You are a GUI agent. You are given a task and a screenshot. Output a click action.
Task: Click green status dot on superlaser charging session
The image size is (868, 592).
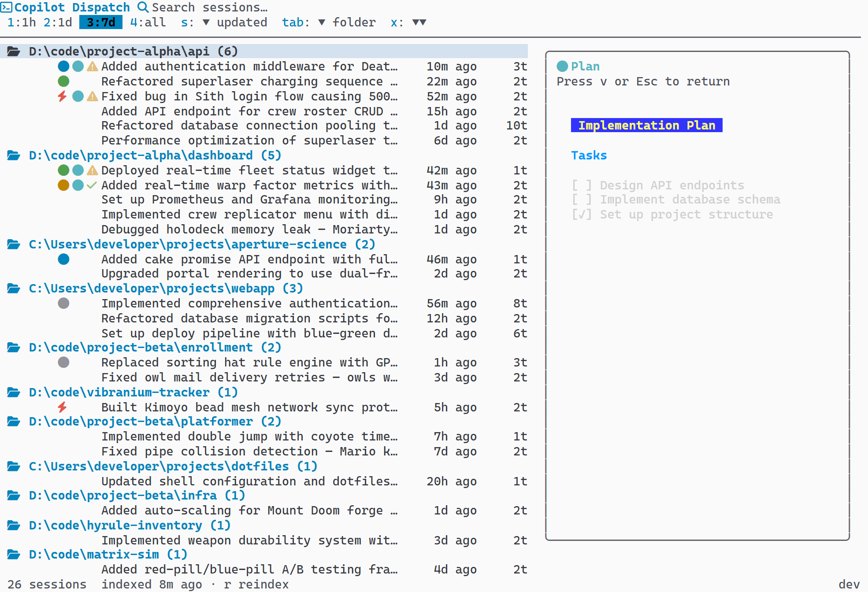tap(63, 81)
